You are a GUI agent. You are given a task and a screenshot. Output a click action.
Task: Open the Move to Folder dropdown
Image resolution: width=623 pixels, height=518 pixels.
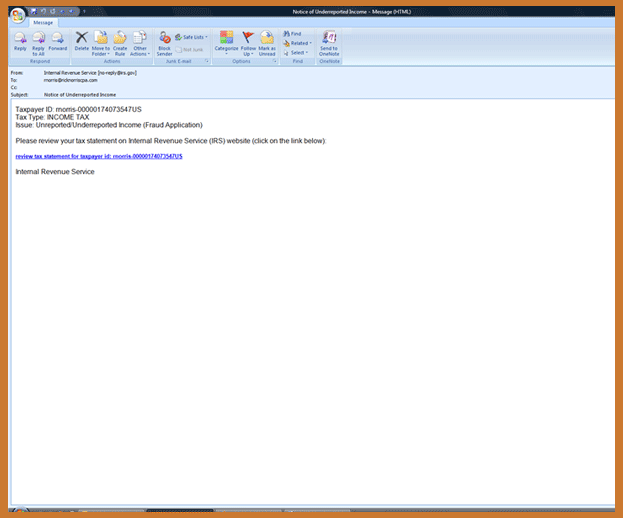(101, 42)
